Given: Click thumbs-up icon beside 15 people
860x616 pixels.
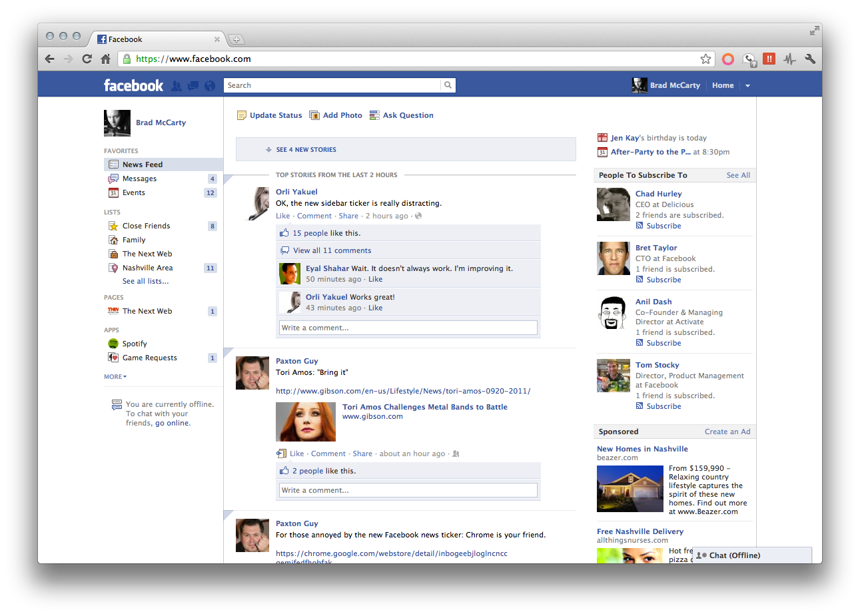Looking at the screenshot, I should pos(284,233).
